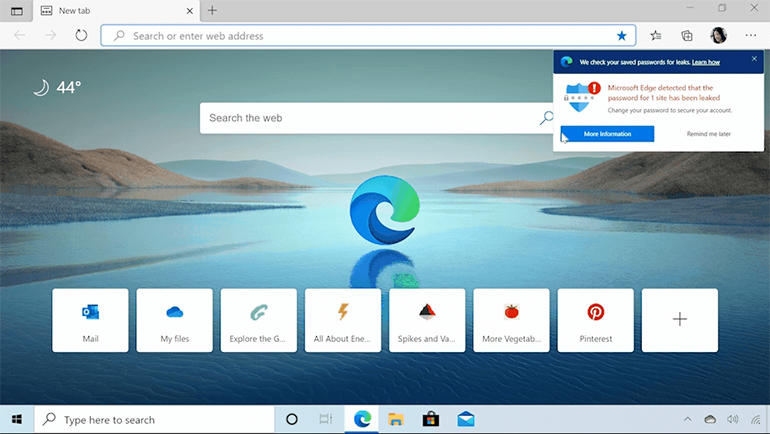Select the New tab tab
Viewport: 770px width, 434px height.
coord(110,10)
